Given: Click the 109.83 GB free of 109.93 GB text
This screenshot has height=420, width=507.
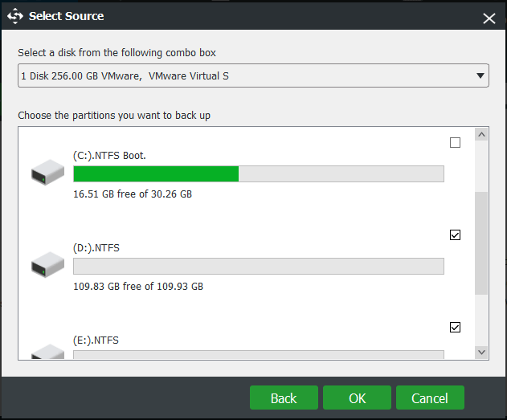Looking at the screenshot, I should pos(138,286).
